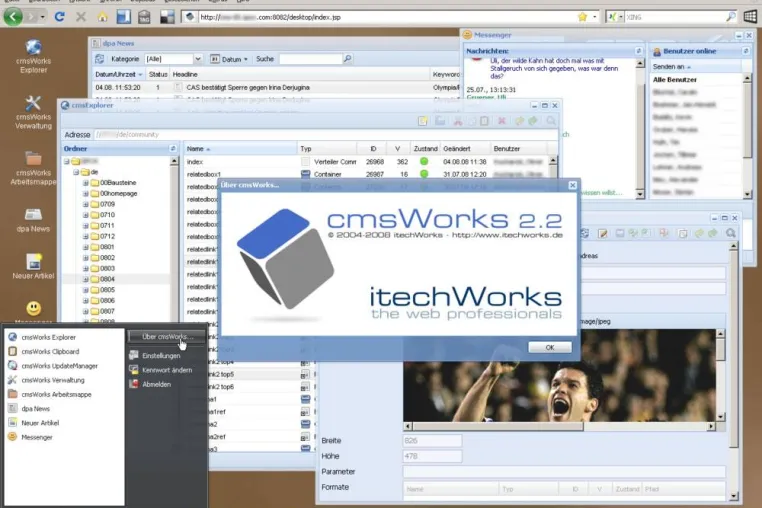
Task: Click search magnifier in XING box
Action: coord(730,17)
